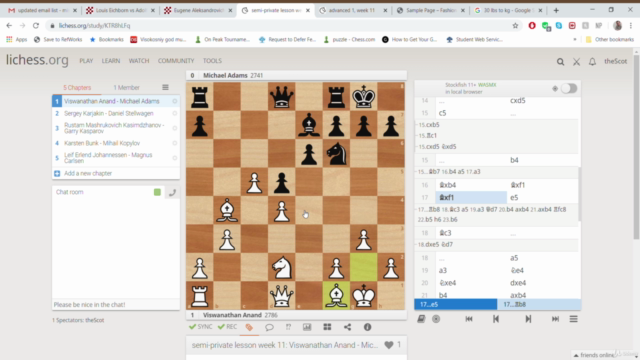Step back one move
Image resolution: width=640 pixels, height=360 pixels.
496,319
